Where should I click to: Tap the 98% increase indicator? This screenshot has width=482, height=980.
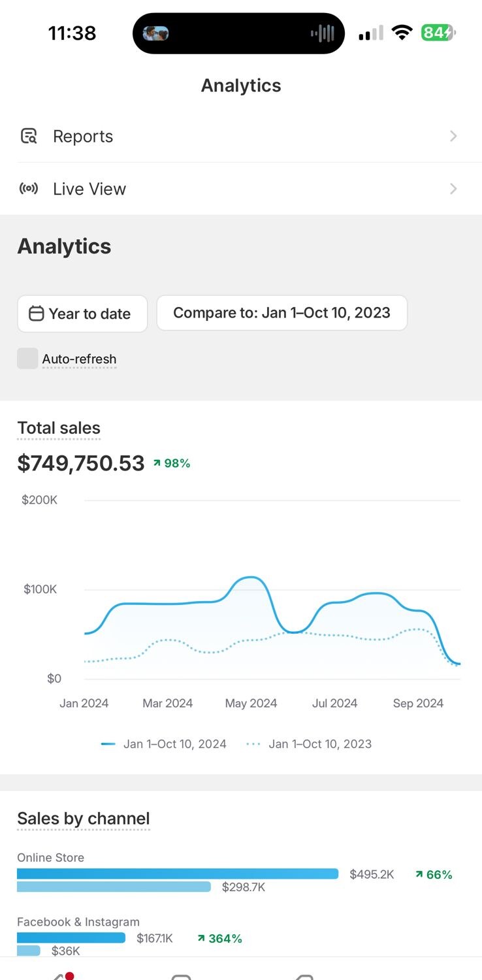pyautogui.click(x=172, y=463)
